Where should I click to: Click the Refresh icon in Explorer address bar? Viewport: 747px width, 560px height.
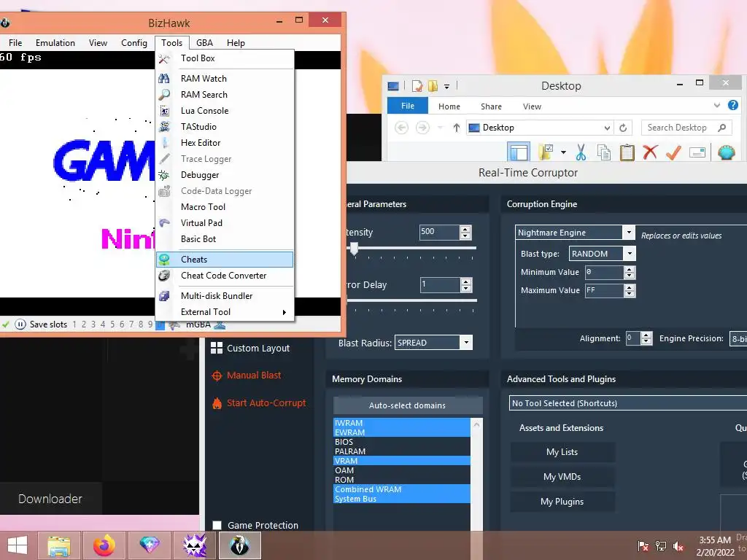click(x=623, y=128)
